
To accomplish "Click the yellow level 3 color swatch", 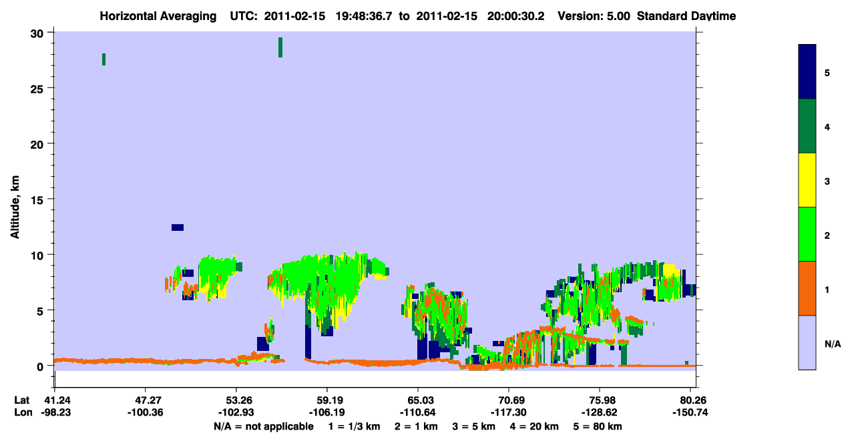I will point(807,180).
